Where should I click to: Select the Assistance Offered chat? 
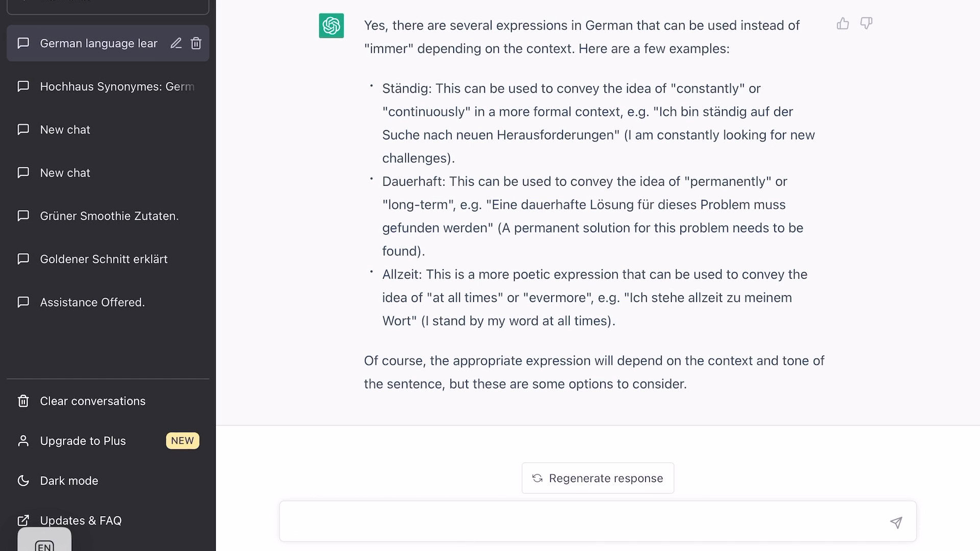tap(92, 302)
